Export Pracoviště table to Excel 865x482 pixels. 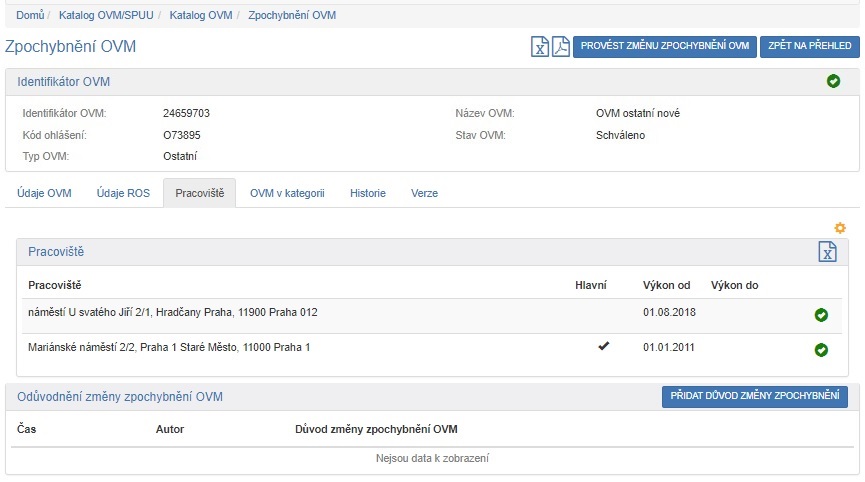tap(827, 252)
